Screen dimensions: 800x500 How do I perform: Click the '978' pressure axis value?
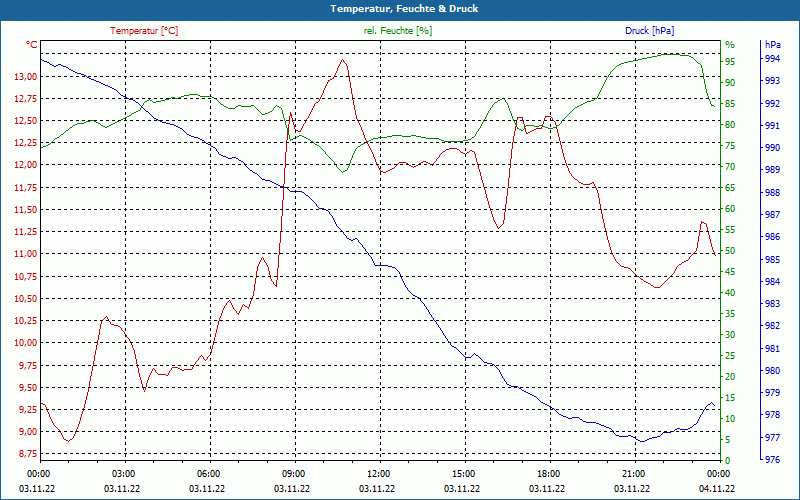tap(772, 415)
